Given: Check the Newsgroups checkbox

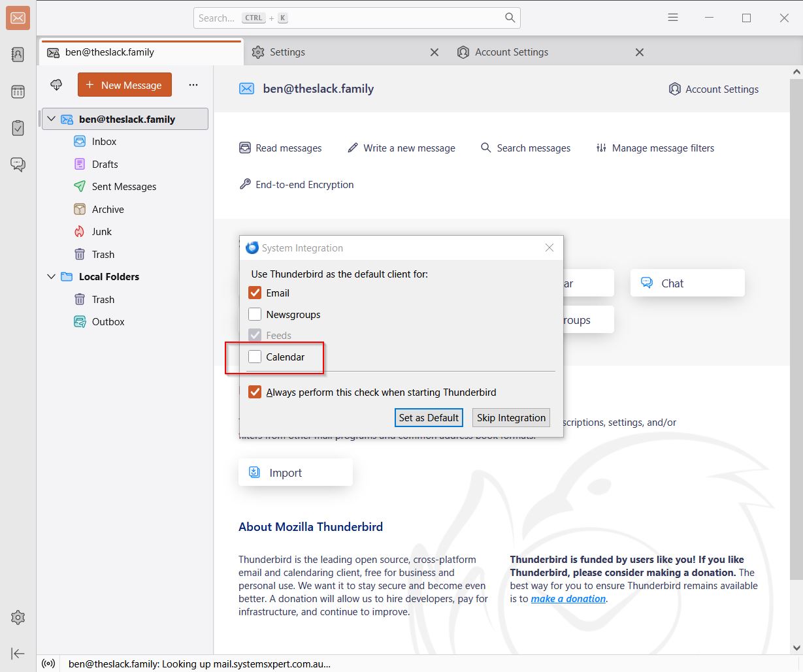Looking at the screenshot, I should (x=255, y=314).
